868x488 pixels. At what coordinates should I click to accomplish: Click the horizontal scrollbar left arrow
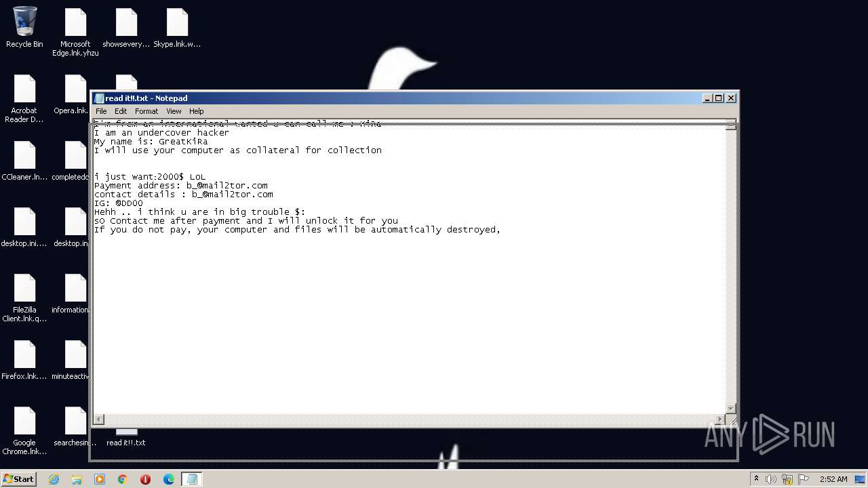click(99, 420)
